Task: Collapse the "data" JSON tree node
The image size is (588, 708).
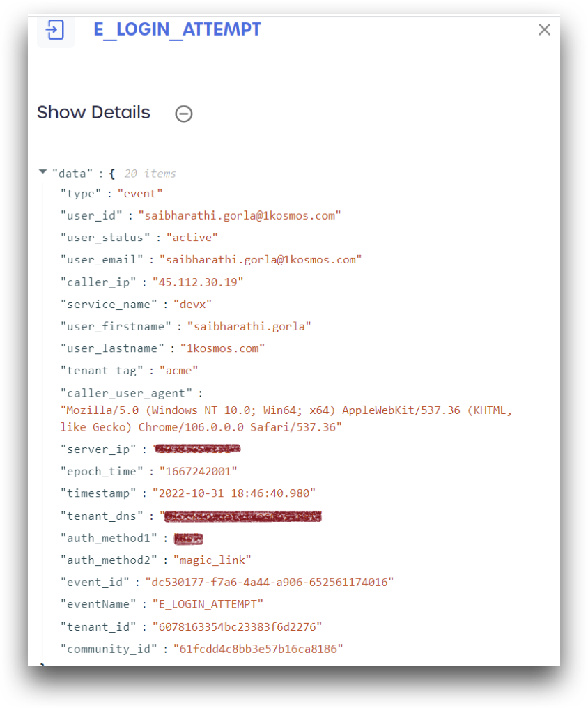Action: click(x=43, y=171)
